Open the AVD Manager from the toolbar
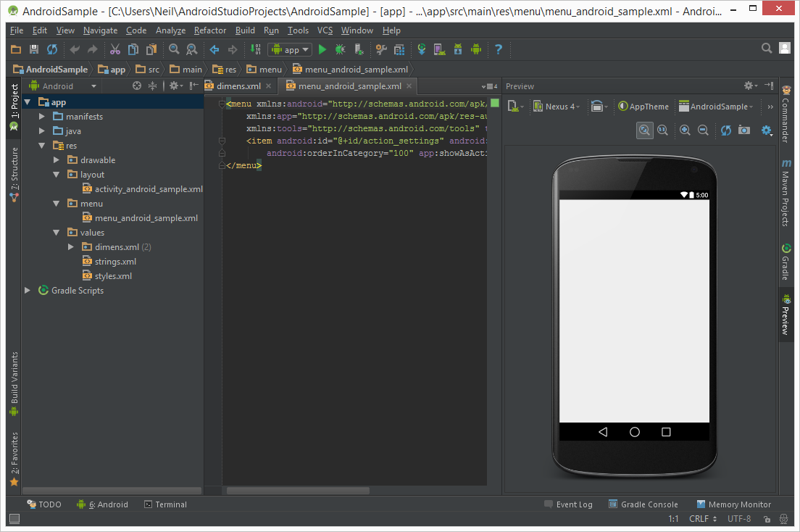Image resolution: width=800 pixels, height=532 pixels. click(440, 49)
